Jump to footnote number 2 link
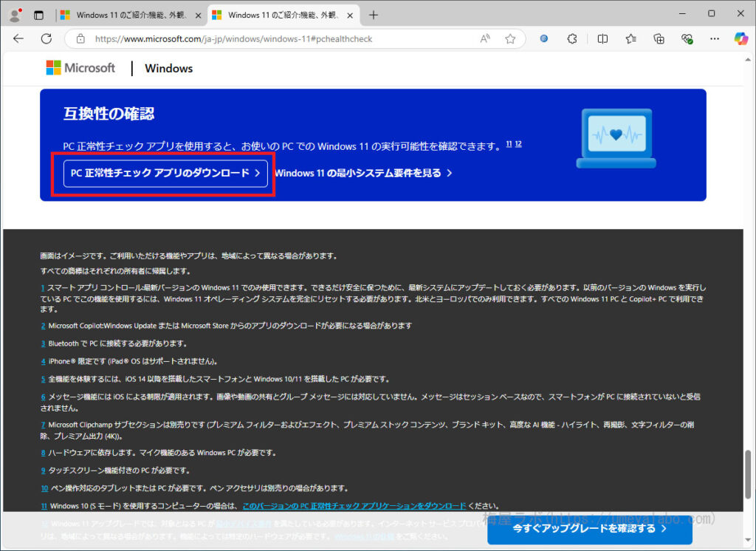Viewport: 756px width, 551px height. pyautogui.click(x=43, y=326)
